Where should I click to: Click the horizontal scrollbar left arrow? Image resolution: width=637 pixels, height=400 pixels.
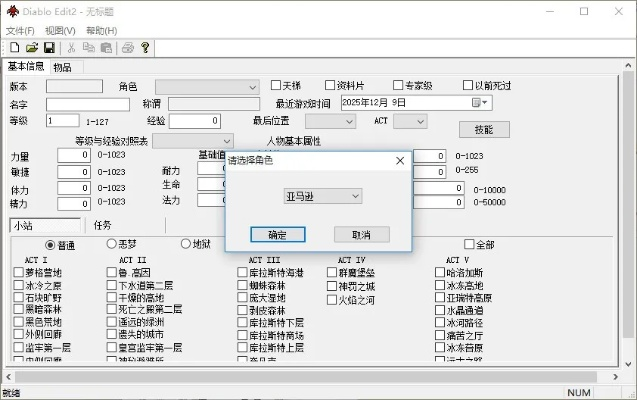click(x=9, y=377)
